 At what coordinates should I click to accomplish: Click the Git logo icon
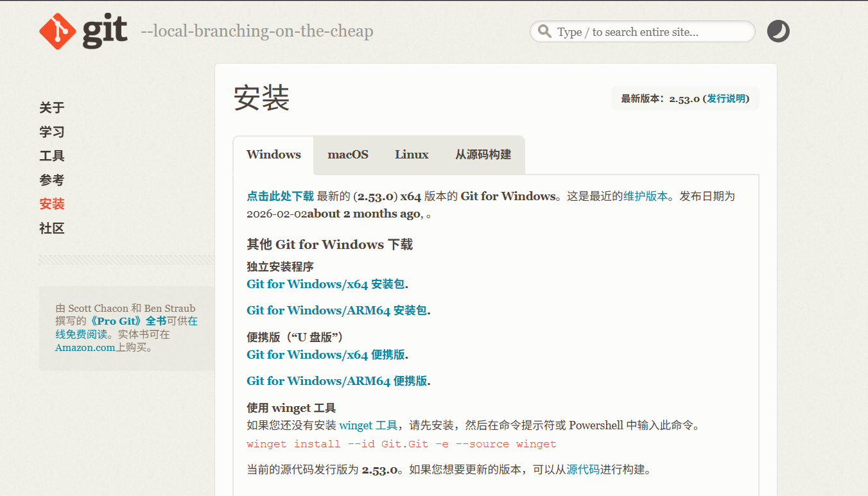83,31
